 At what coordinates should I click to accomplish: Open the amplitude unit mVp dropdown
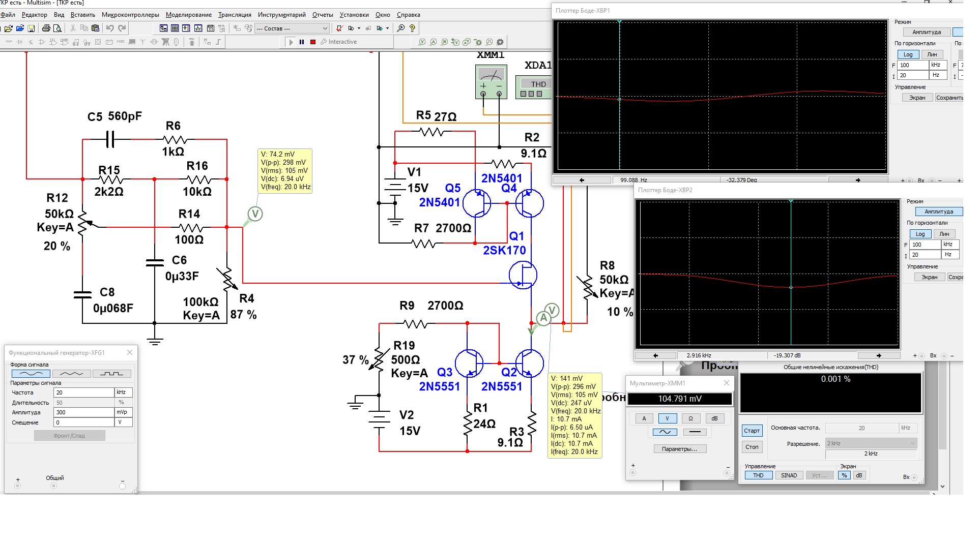coord(124,412)
